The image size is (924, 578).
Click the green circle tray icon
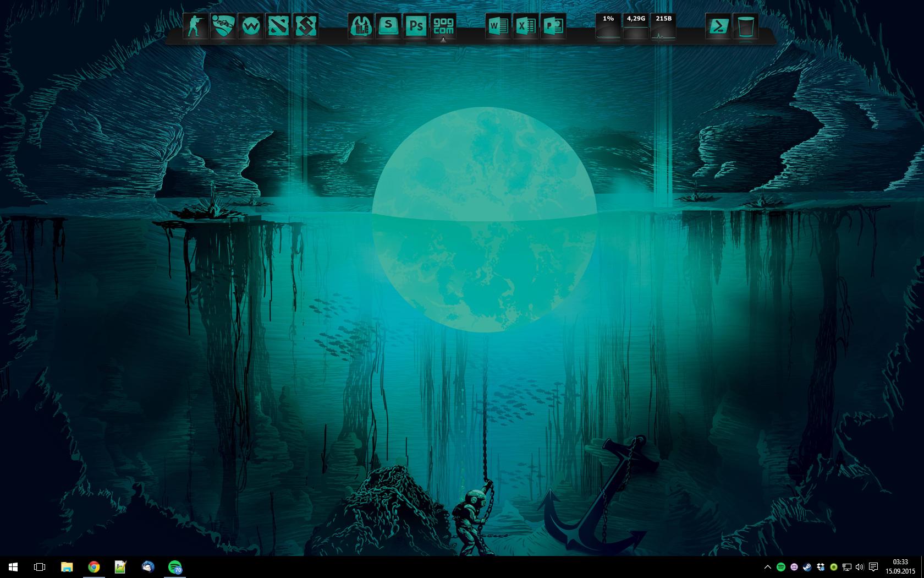(x=834, y=567)
